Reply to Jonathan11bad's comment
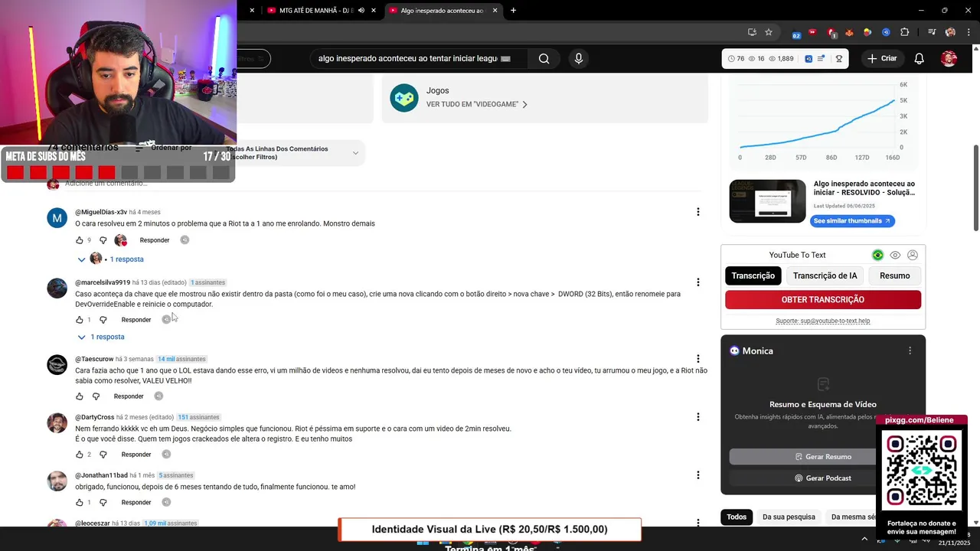Image resolution: width=980 pixels, height=551 pixels. [x=136, y=503]
